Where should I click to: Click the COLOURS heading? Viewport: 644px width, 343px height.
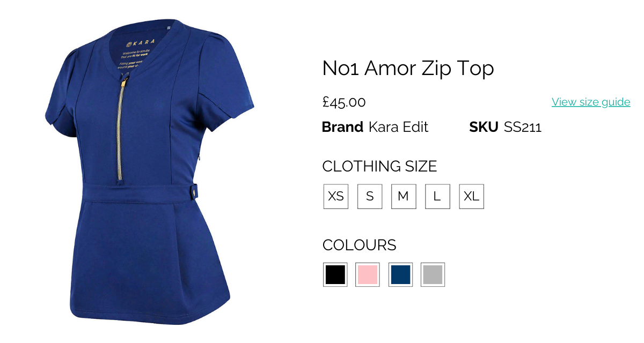pyautogui.click(x=359, y=245)
